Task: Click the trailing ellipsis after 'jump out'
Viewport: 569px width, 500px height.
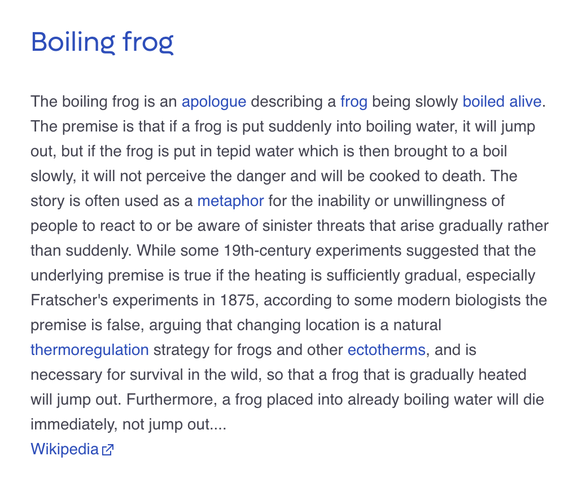Action: 218,425
